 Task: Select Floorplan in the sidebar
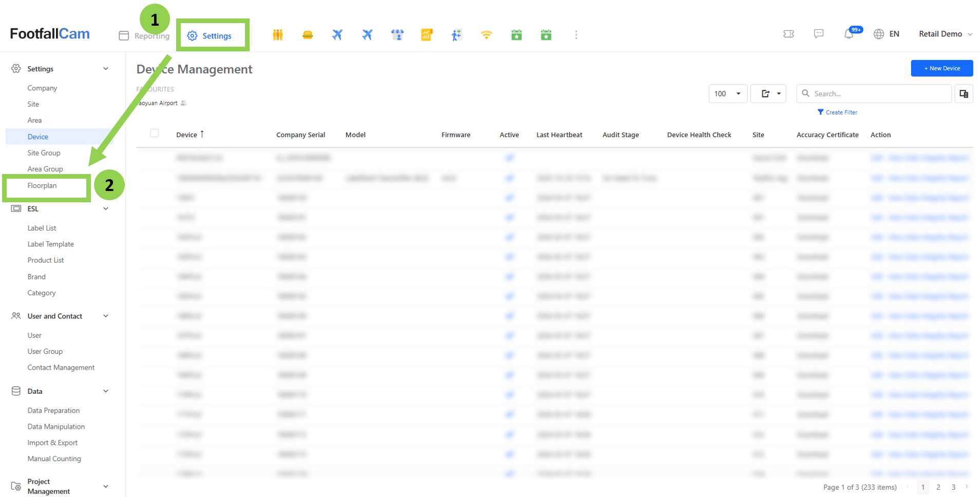(x=42, y=186)
